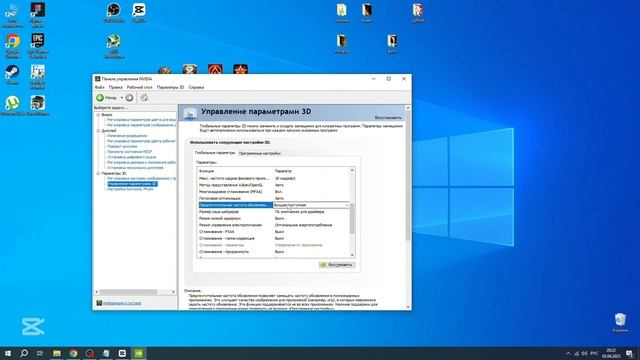Click the Forward navigation arrow icon

tap(129, 98)
